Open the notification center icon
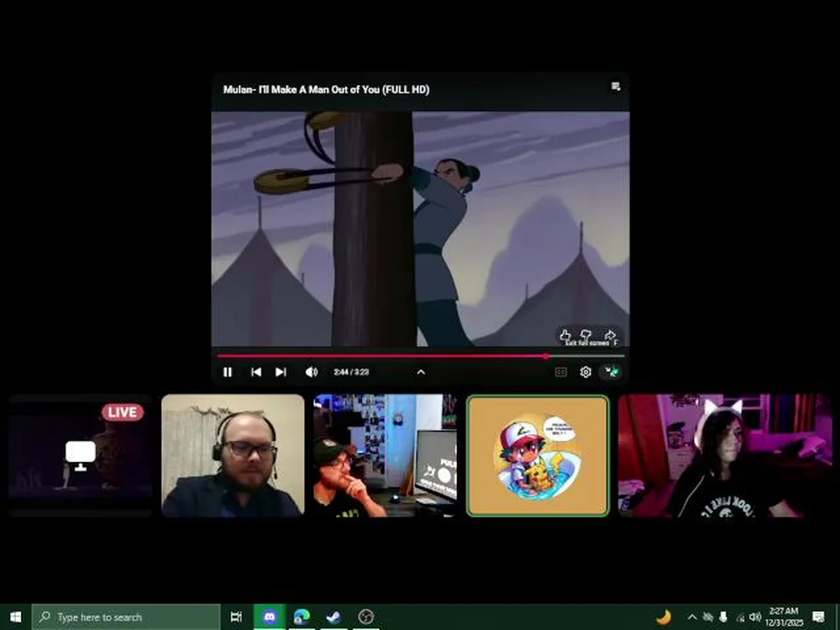 pyautogui.click(x=818, y=617)
